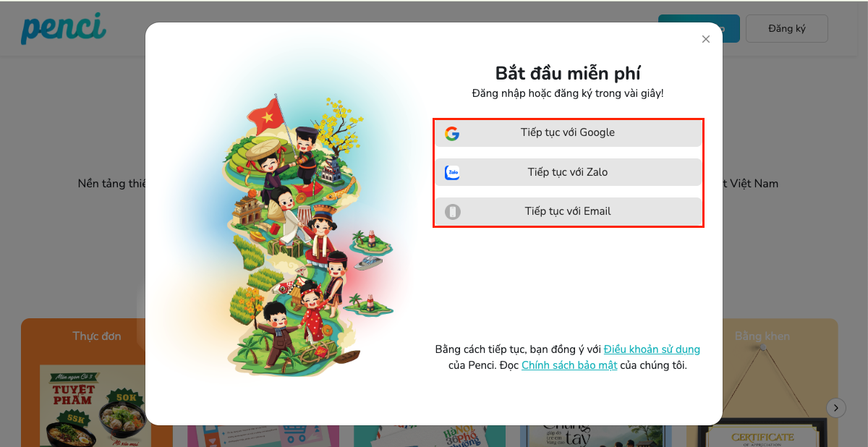This screenshot has width=868, height=447.
Task: Advance the template carousel with the right arrow
Action: tap(836, 408)
